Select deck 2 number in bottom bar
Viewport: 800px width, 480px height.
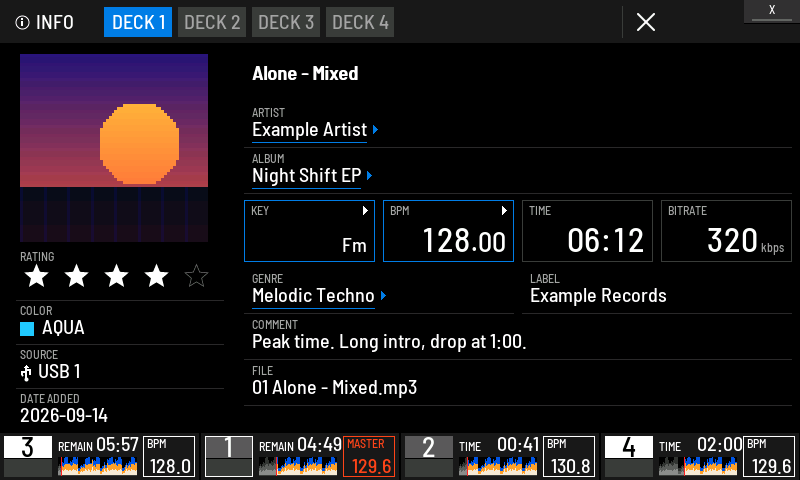click(429, 447)
